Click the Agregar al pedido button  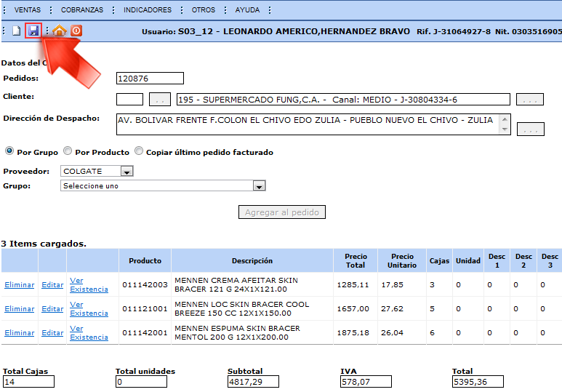281,212
